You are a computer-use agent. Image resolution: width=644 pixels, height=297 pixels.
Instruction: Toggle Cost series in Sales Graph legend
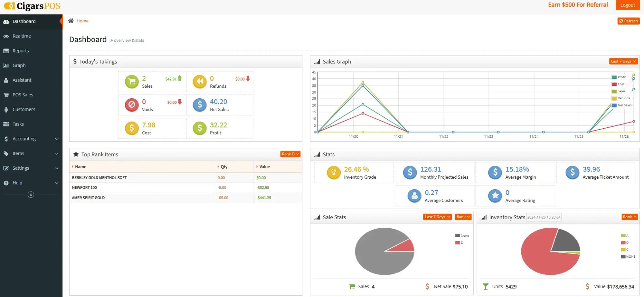[618, 84]
